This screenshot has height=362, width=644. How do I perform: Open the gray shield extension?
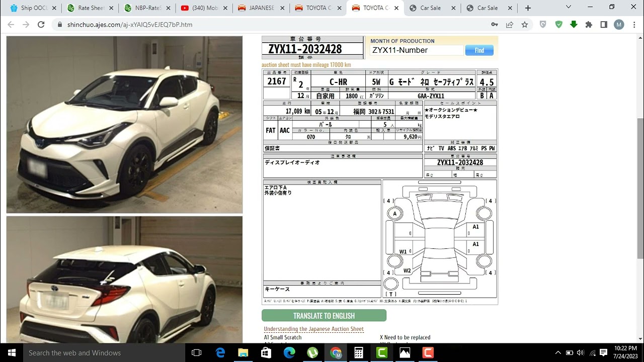tap(543, 25)
